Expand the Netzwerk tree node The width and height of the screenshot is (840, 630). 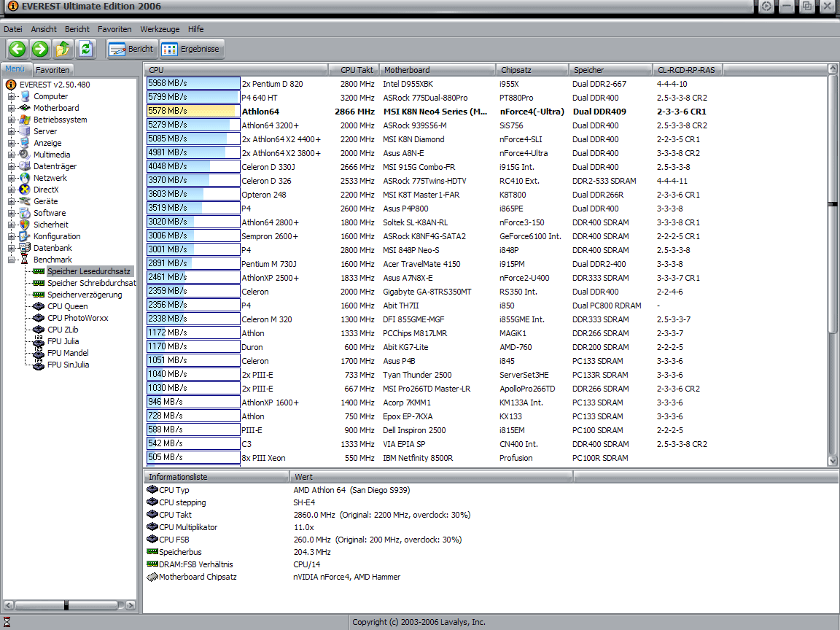pos(11,179)
